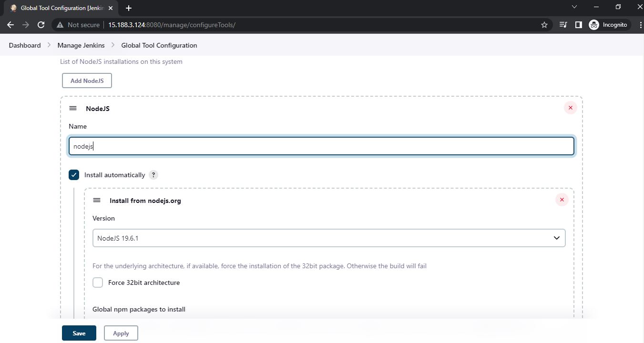Image resolution: width=644 pixels, height=343 pixels.
Task: Uncheck Install automatically
Action: 74,175
